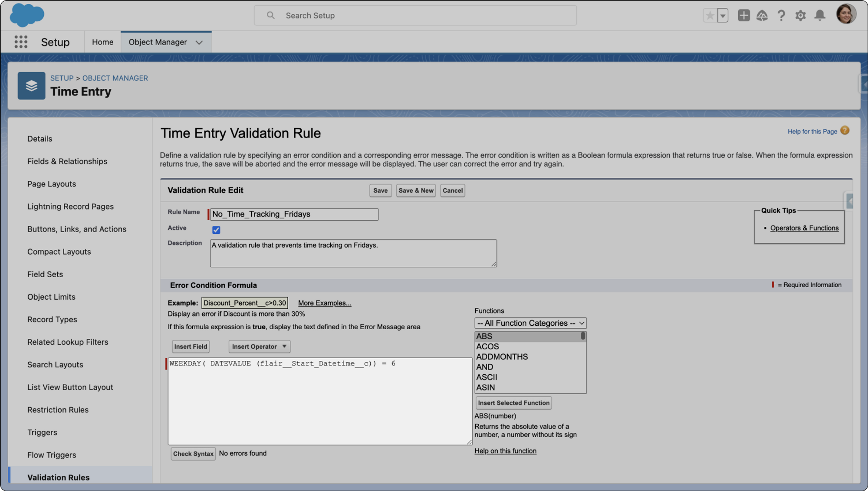
Task: Click the user profile avatar
Action: coord(845,14)
